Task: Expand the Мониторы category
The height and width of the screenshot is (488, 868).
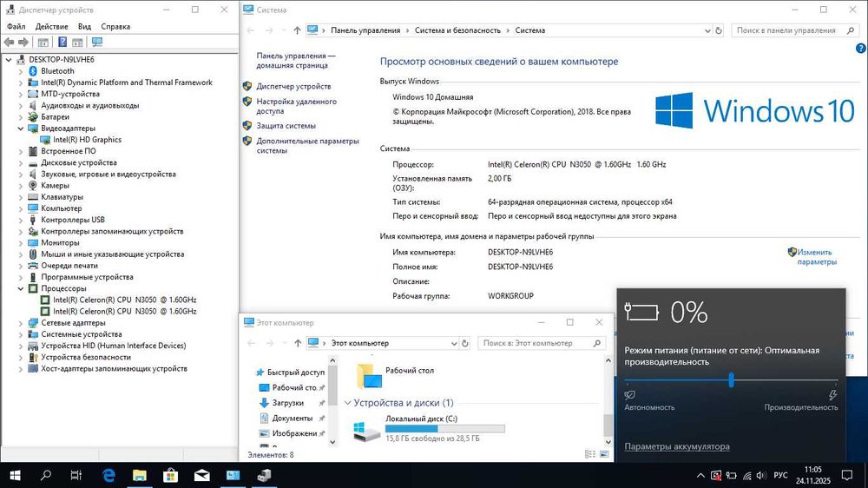Action: tap(21, 242)
